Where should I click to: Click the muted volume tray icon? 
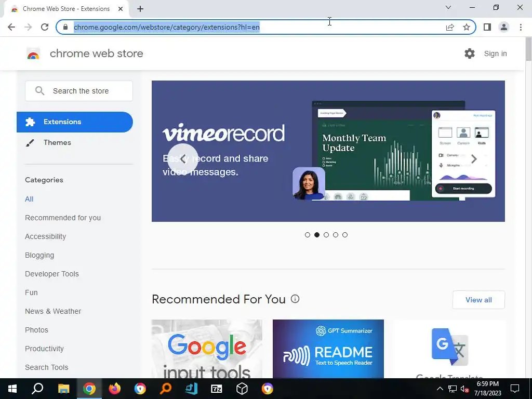click(x=464, y=389)
